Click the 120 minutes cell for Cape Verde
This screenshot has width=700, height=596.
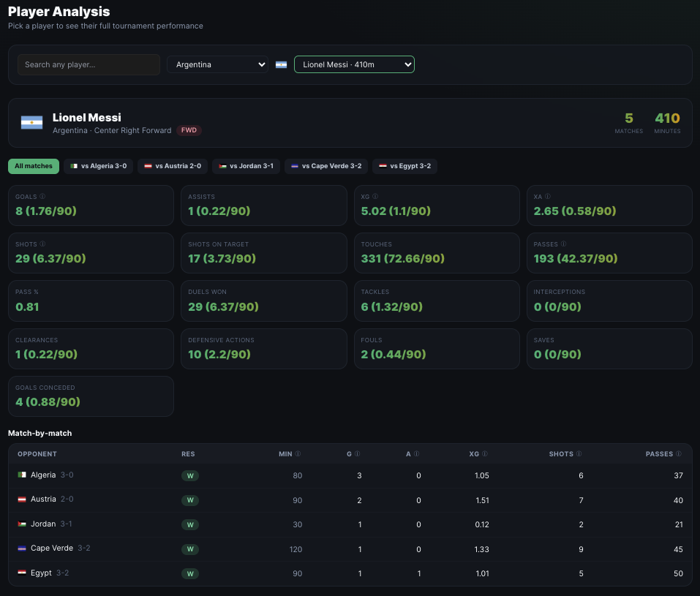[x=296, y=550]
